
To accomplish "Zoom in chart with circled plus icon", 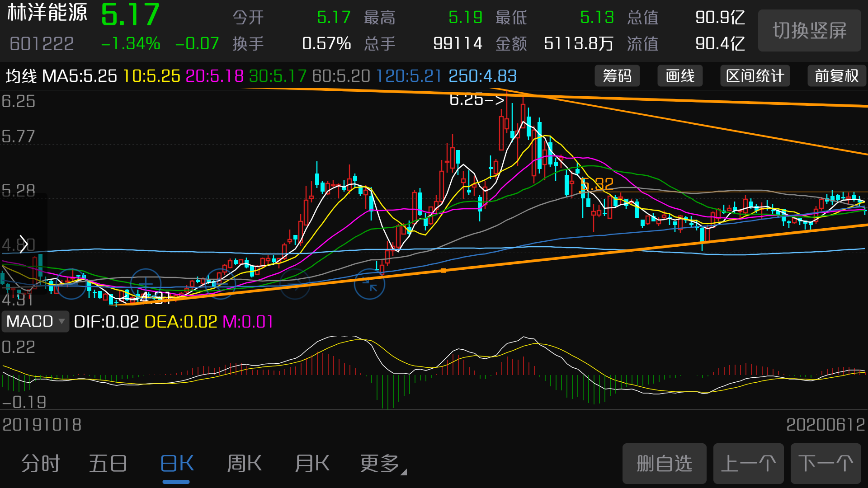I will [146, 284].
